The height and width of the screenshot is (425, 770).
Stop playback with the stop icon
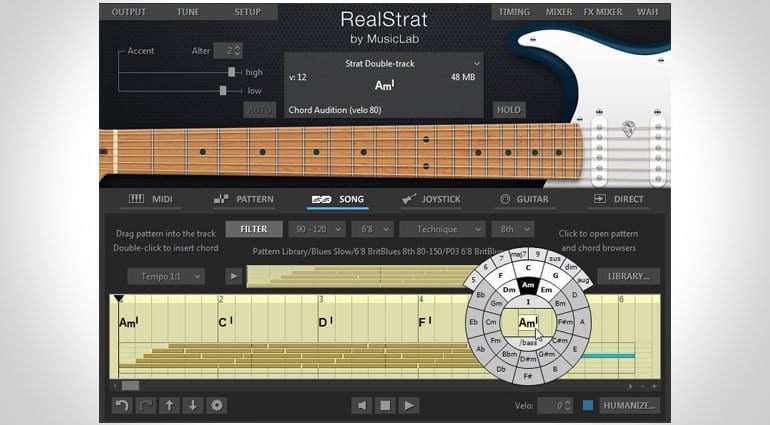[385, 405]
